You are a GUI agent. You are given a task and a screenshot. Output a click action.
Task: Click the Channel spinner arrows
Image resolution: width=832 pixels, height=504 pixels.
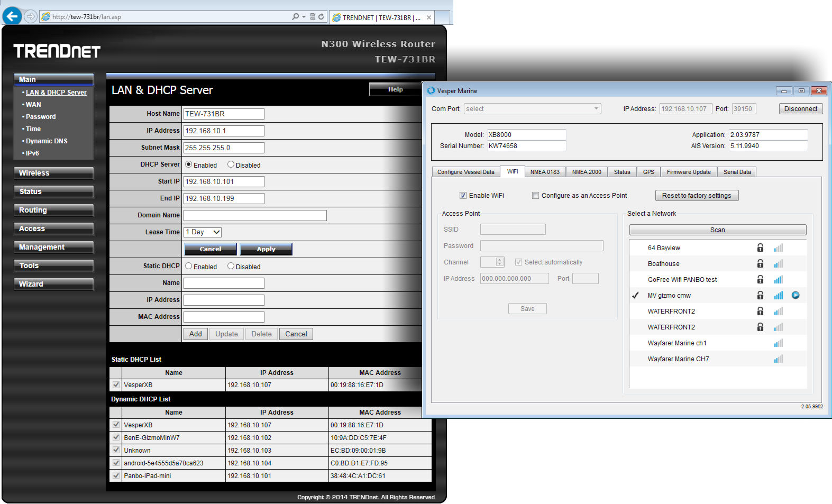(500, 262)
